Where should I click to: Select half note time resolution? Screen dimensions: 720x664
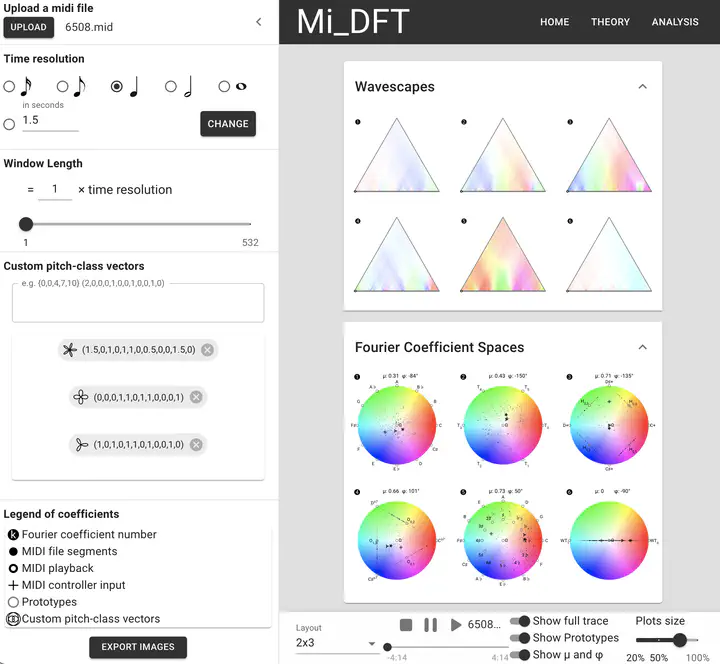171,87
